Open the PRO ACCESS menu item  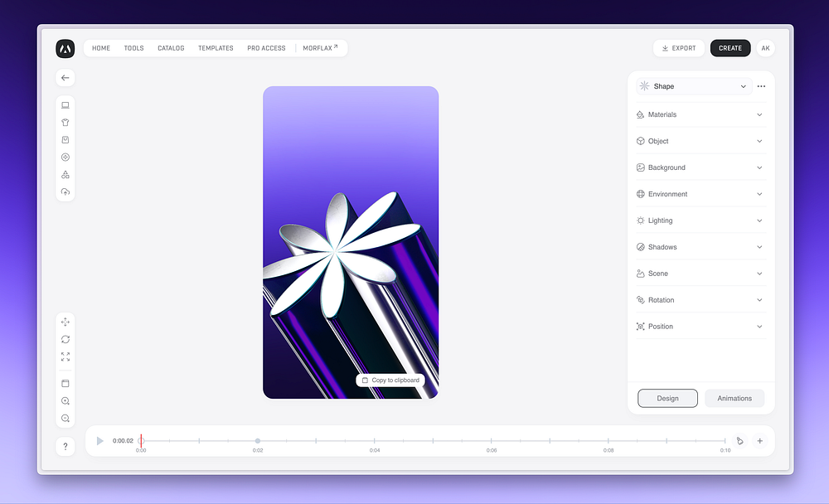point(266,48)
